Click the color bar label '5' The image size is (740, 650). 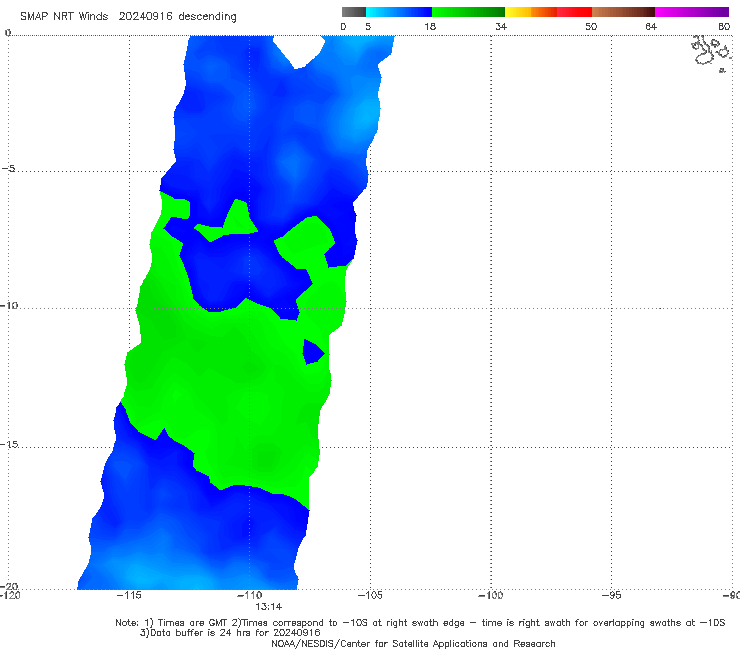click(x=368, y=26)
